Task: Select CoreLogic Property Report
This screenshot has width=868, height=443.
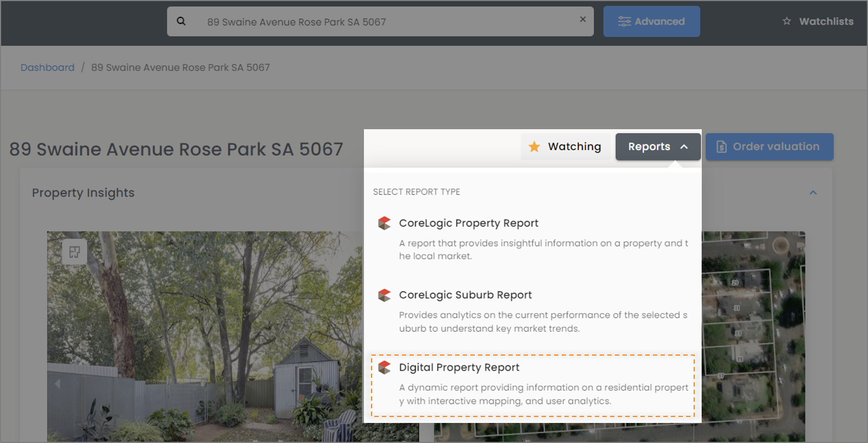Action: point(532,239)
